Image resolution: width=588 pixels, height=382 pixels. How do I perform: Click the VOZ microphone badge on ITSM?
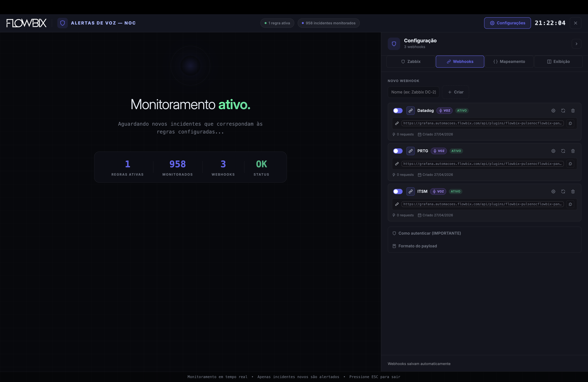438,191
